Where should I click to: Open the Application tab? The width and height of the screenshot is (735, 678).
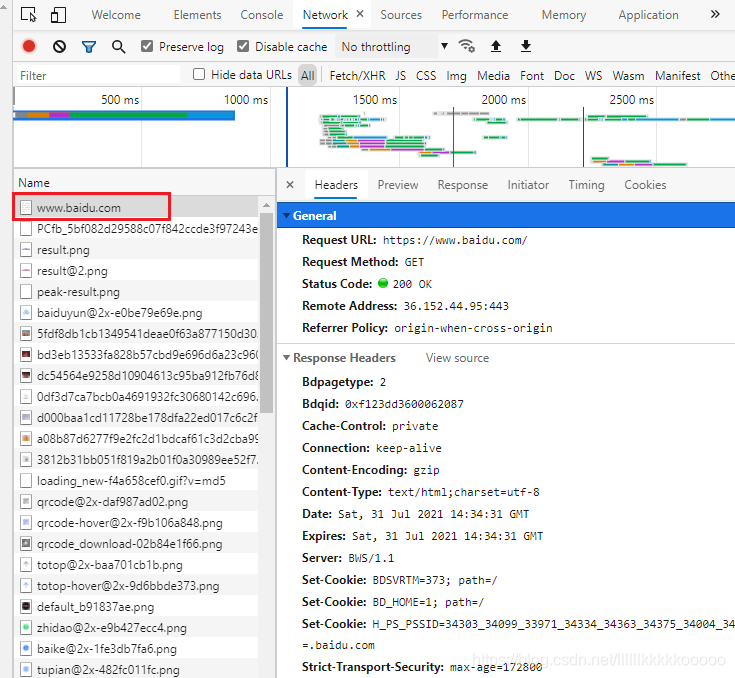pyautogui.click(x=648, y=15)
